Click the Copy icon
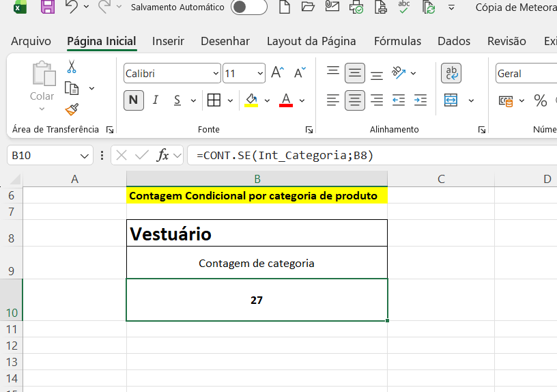This screenshot has height=392, width=557. click(x=72, y=88)
